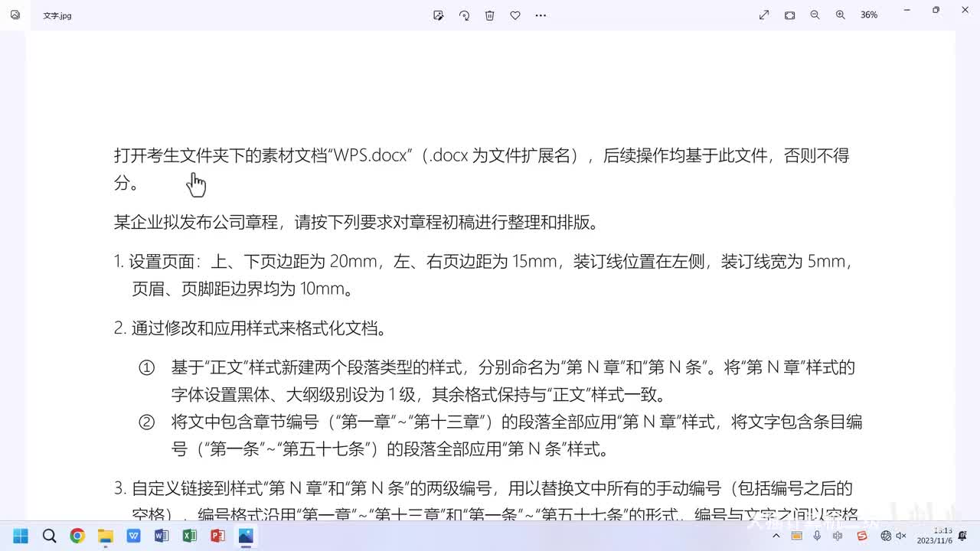Click the circled ② list marker
980x551 pixels.
coord(146,422)
